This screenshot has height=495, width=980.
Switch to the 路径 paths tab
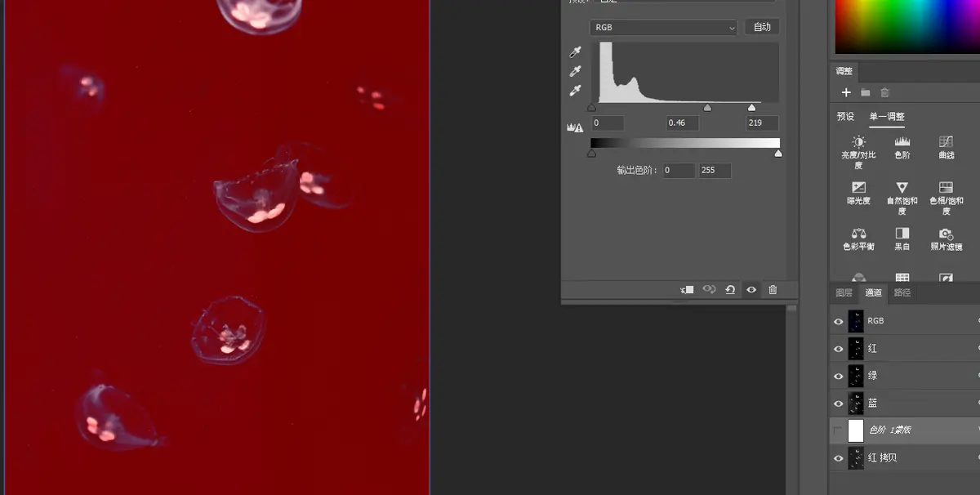(x=902, y=292)
